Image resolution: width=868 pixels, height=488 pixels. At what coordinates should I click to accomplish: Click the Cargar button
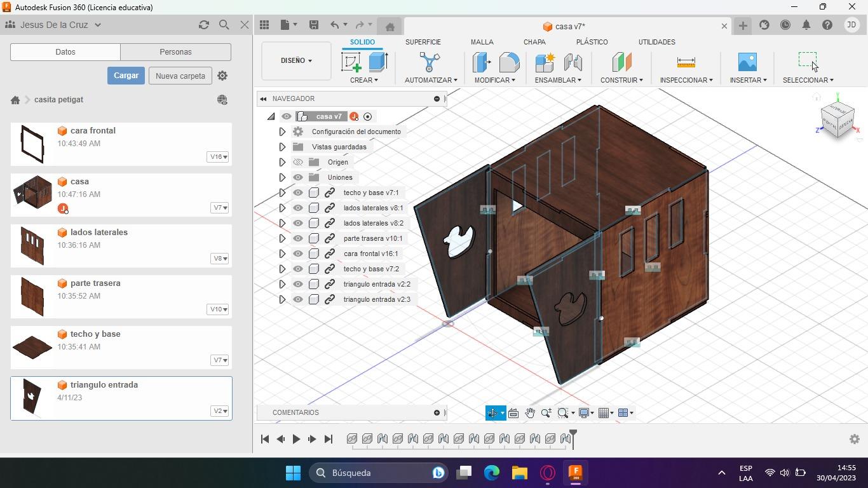(x=126, y=76)
